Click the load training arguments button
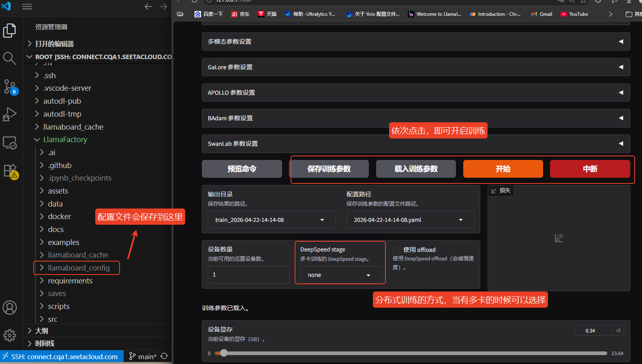 416,169
